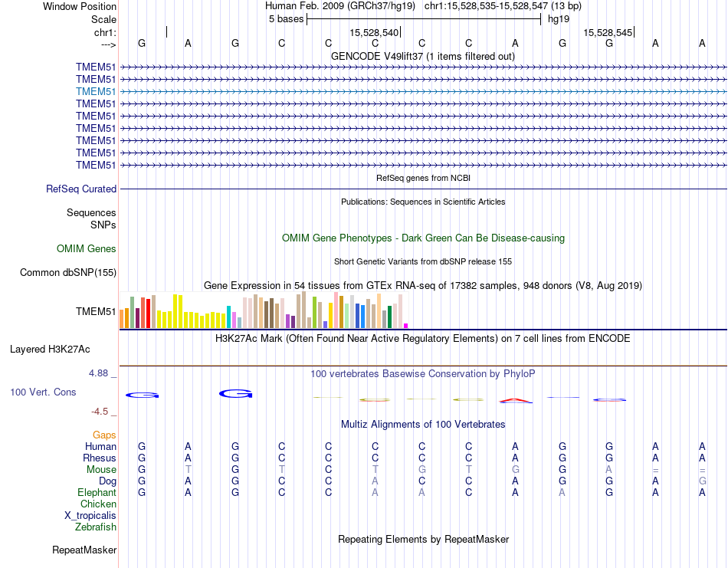The width and height of the screenshot is (728, 568).
Task: Open the 'Publications: Sequences in Scientific Articles' title
Action: coord(423,202)
